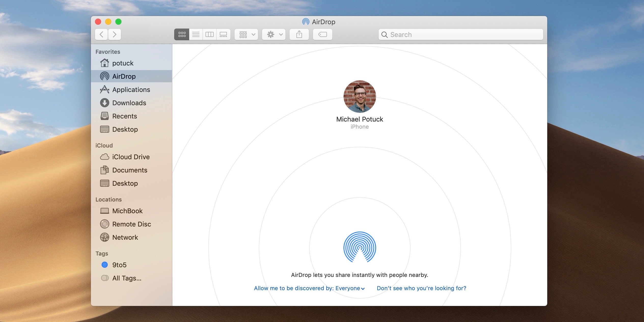The width and height of the screenshot is (644, 322).
Task: Click the back navigation arrow button
Action: pos(102,34)
